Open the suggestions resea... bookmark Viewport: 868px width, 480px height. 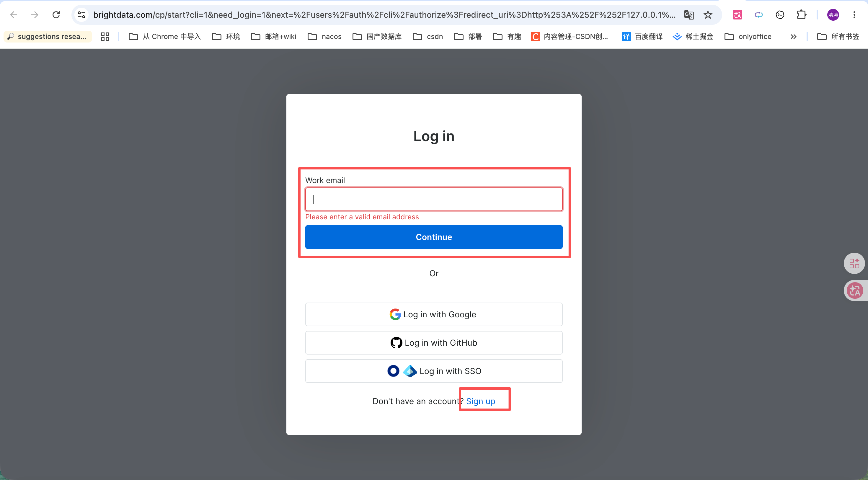coord(48,36)
